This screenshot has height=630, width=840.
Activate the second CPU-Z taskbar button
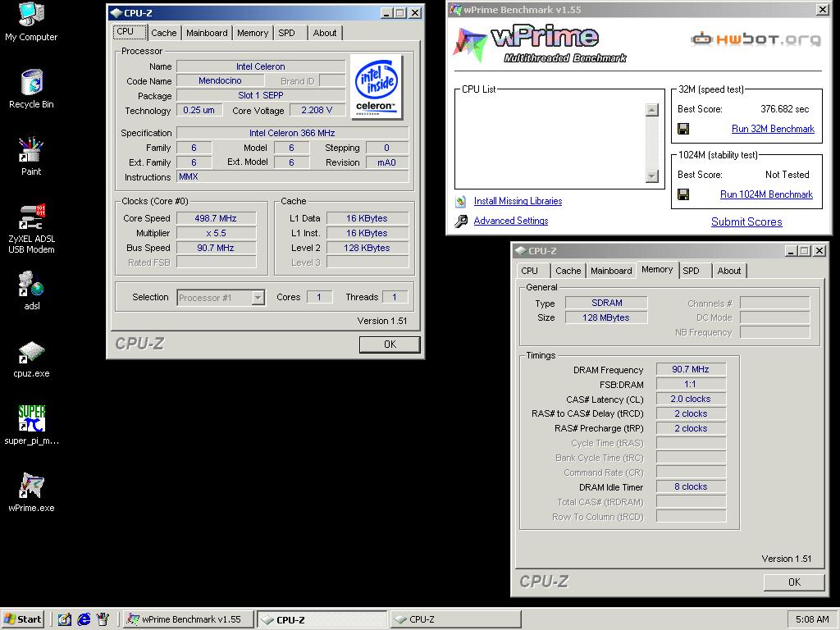click(x=455, y=619)
